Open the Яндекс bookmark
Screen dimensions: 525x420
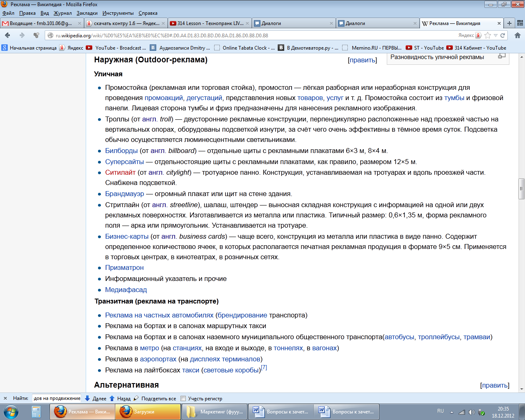tap(71, 48)
